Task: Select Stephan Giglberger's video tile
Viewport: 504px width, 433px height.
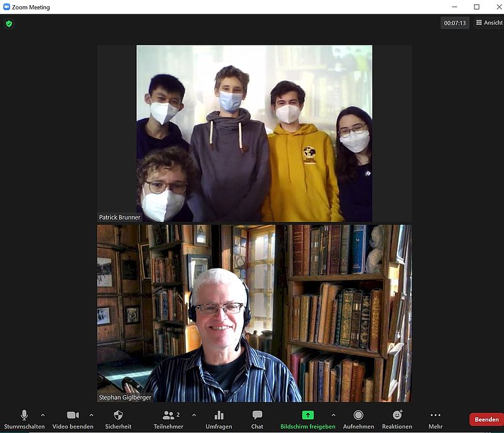Action: [x=255, y=313]
